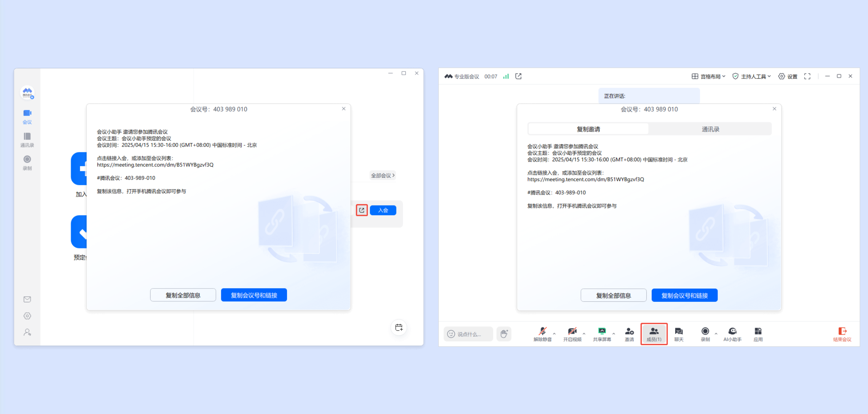Click the 说点什么 chat input field
Viewport: 868px width, 414px height.
[x=469, y=334]
